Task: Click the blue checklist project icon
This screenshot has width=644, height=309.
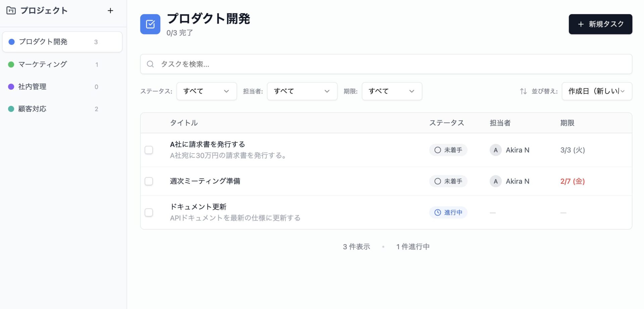Action: click(150, 24)
